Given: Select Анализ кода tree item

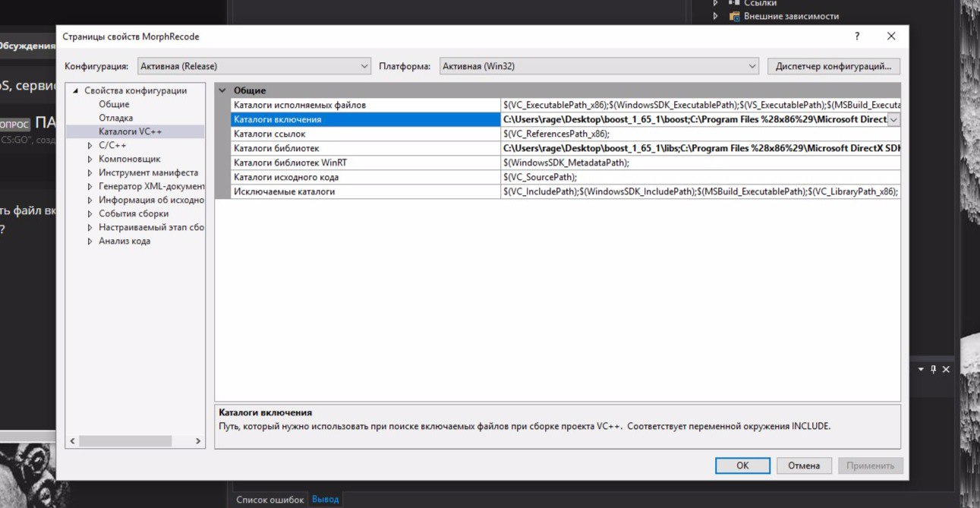Looking at the screenshot, I should point(124,241).
